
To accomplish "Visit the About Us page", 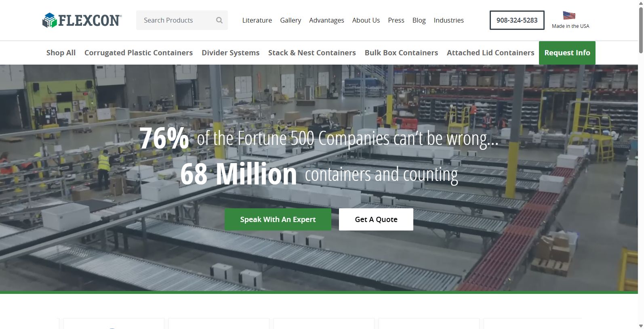I will click(366, 20).
